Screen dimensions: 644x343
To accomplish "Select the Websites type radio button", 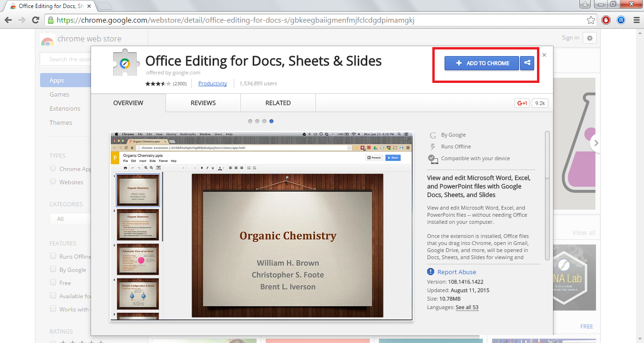I will click(53, 182).
